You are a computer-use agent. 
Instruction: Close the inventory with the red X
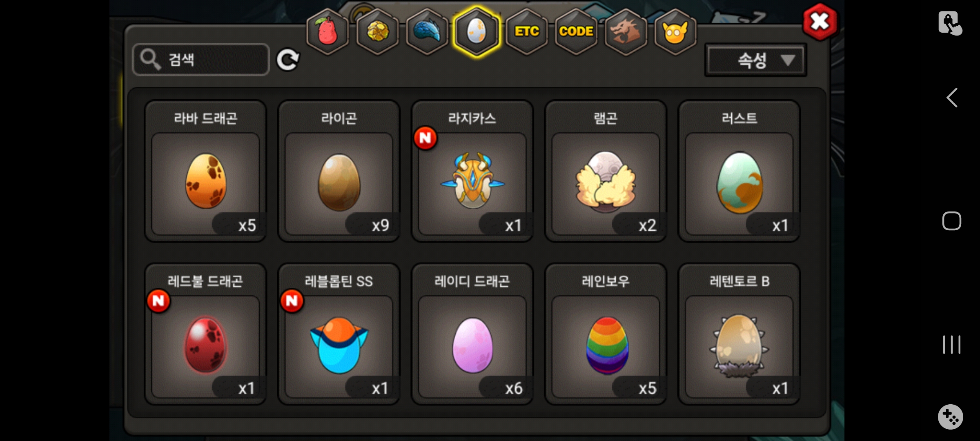820,22
